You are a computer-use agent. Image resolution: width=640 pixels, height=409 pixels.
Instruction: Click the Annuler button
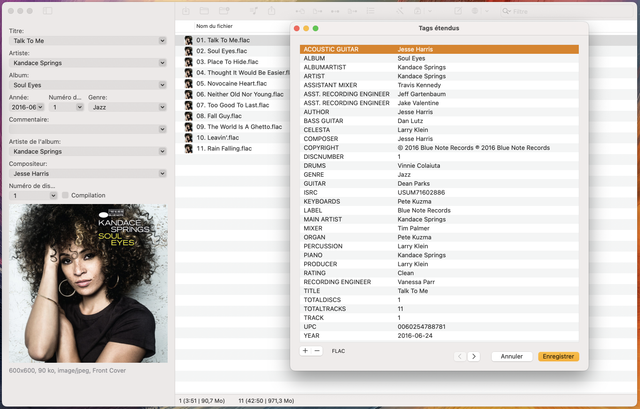[511, 356]
